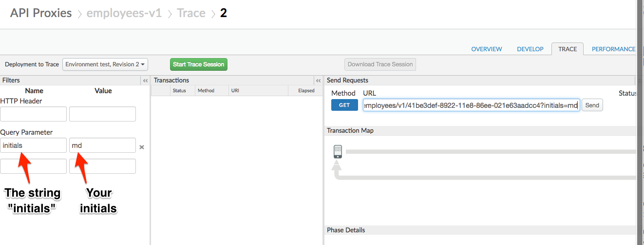This screenshot has width=644, height=245.
Task: Click the query parameter value field containing md
Action: pyautogui.click(x=102, y=145)
